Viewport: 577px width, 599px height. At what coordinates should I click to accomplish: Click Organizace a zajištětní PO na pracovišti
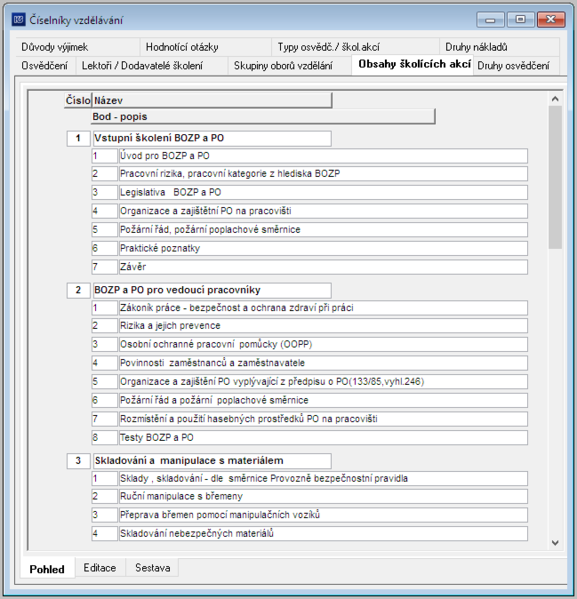coord(323,211)
